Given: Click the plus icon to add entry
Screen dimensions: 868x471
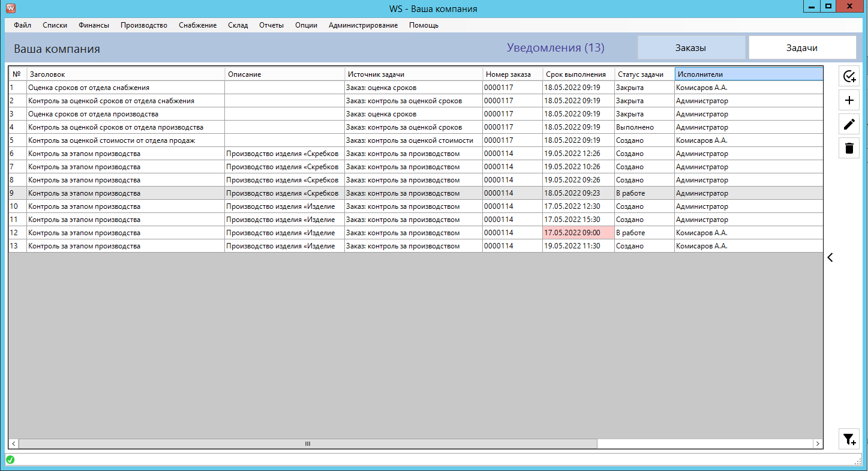Looking at the screenshot, I should [x=849, y=100].
